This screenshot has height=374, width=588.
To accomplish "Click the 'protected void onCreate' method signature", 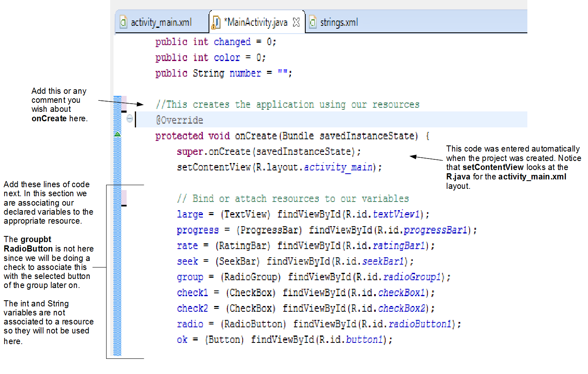I will tap(293, 136).
